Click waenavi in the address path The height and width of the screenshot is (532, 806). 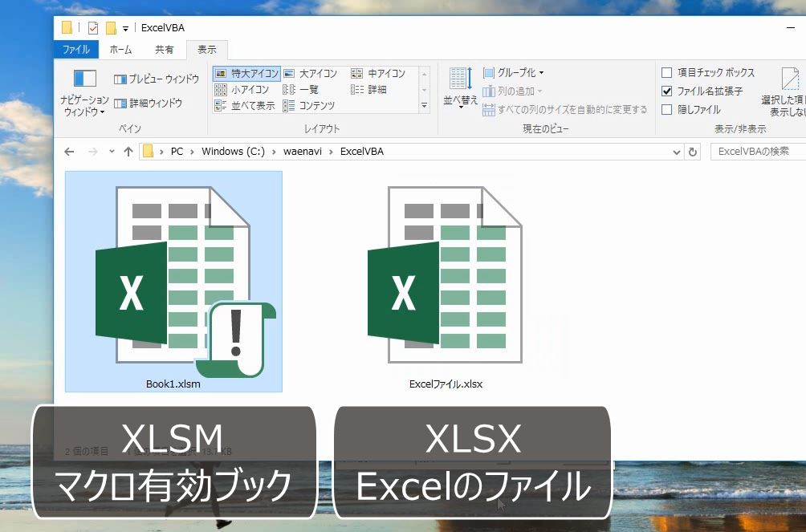pos(302,152)
